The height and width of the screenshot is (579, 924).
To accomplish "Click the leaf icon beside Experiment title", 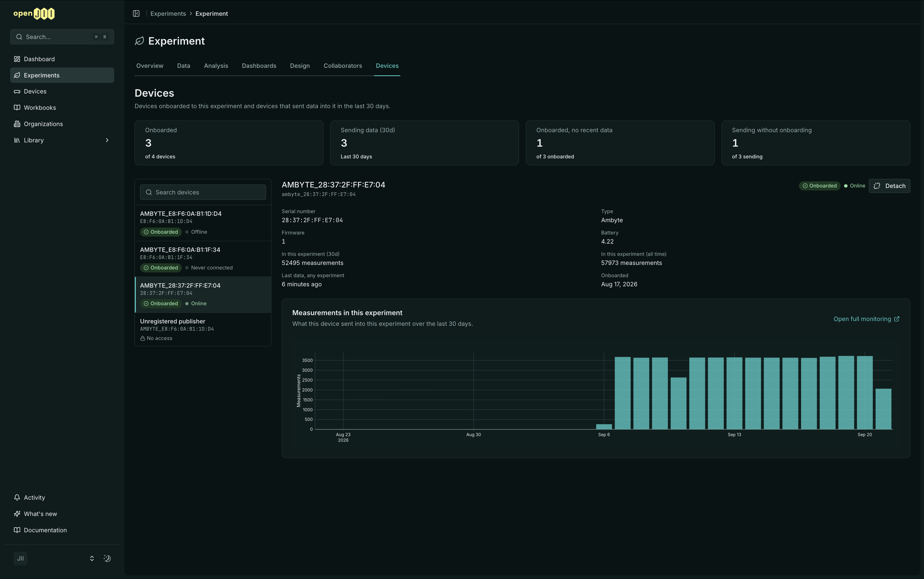I will click(140, 41).
